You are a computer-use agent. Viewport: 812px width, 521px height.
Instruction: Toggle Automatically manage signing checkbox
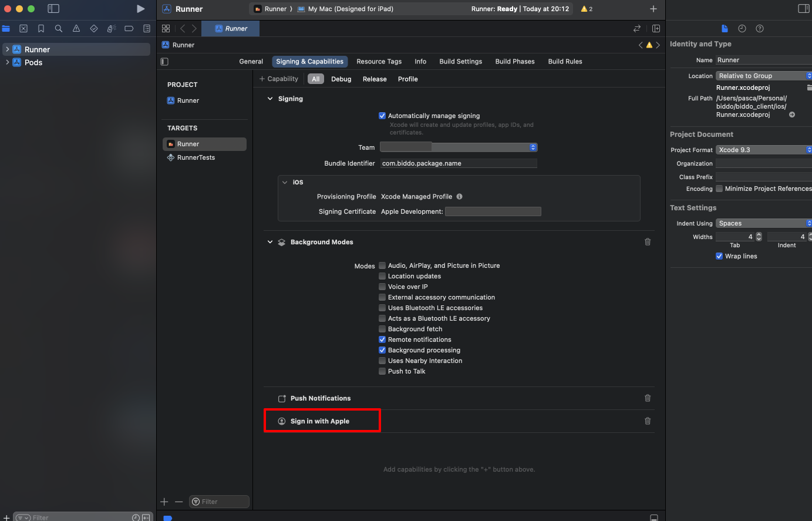(382, 116)
